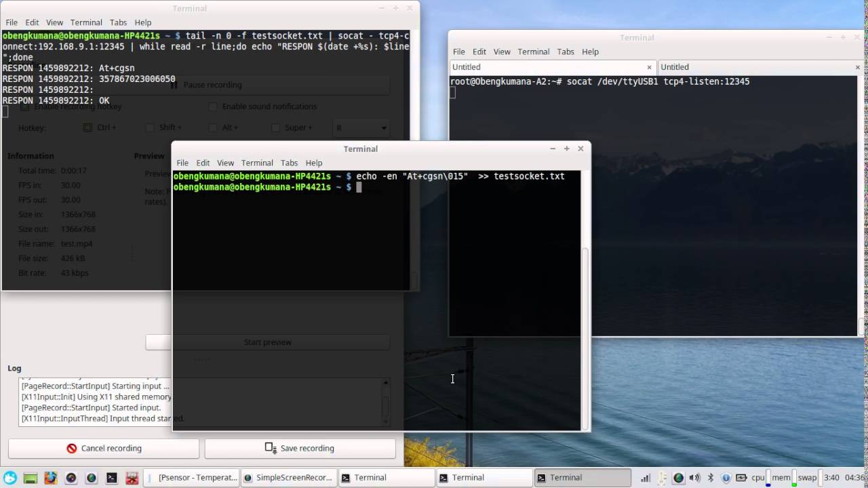Open the volume speaker tray icon
Screen dimensions: 868x488
point(694,478)
